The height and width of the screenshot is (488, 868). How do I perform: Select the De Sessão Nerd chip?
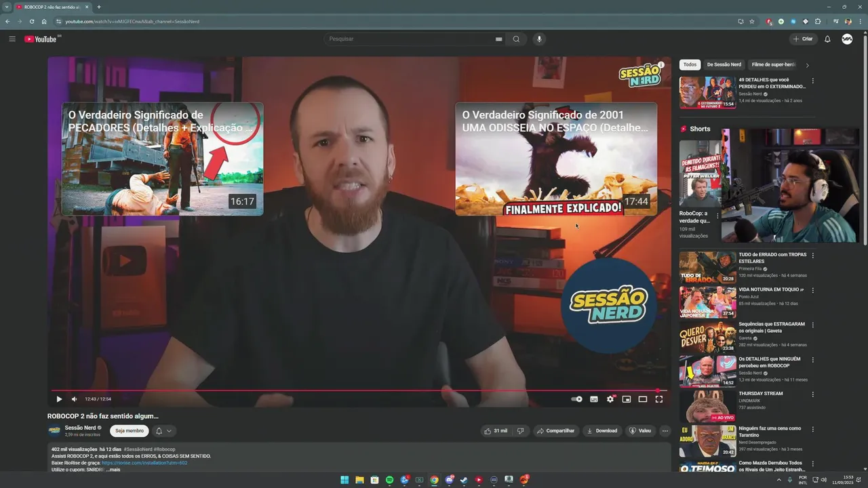click(724, 64)
